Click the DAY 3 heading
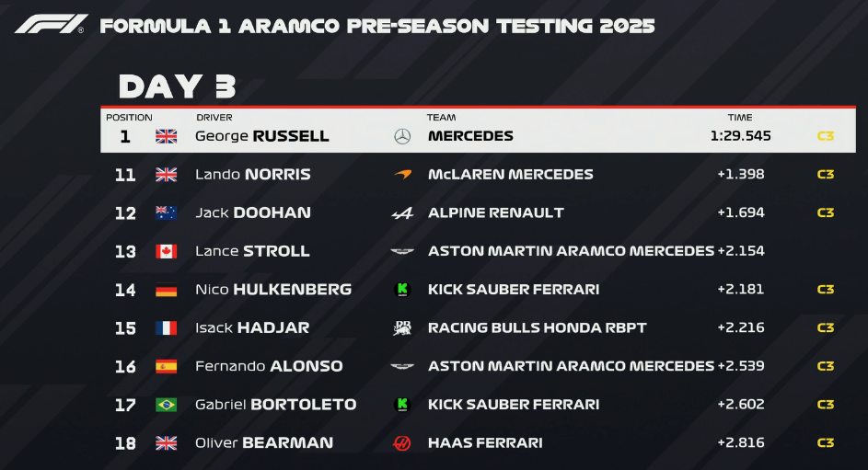The height and width of the screenshot is (470, 868). [x=177, y=86]
